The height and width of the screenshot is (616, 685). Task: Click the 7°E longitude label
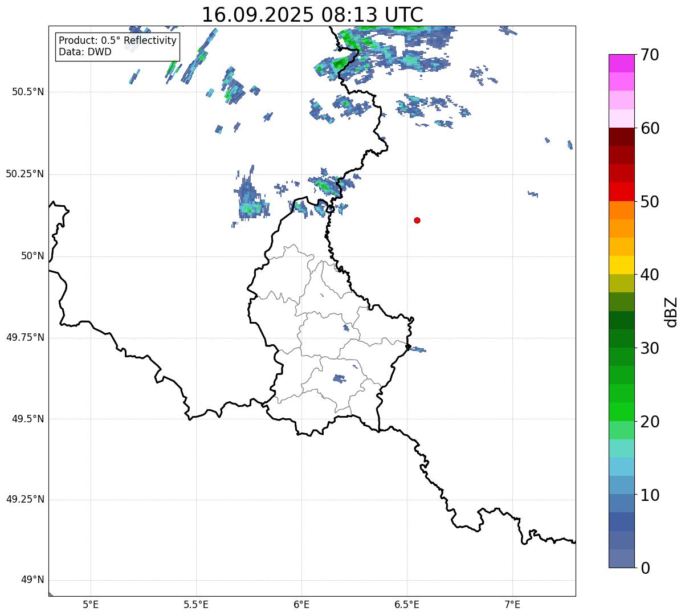512,604
